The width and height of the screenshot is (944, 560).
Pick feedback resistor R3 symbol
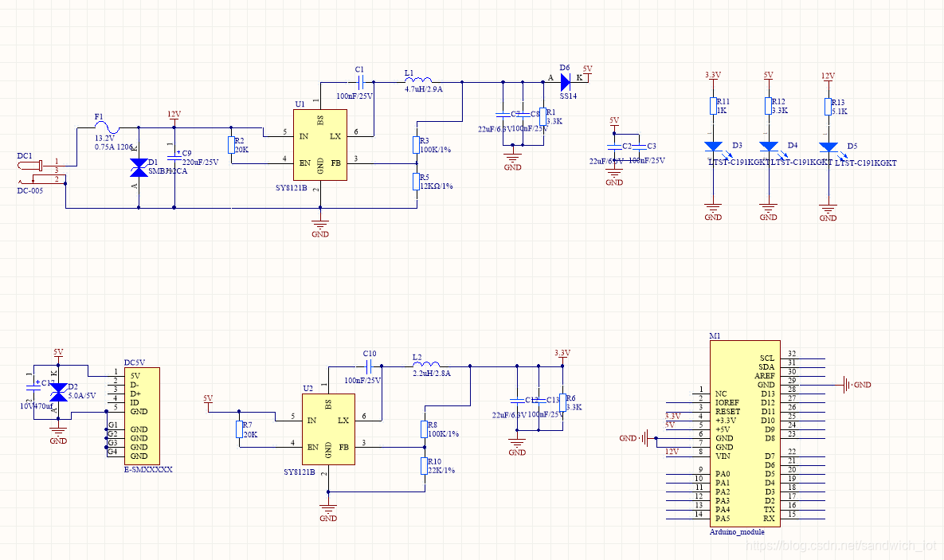click(x=416, y=145)
